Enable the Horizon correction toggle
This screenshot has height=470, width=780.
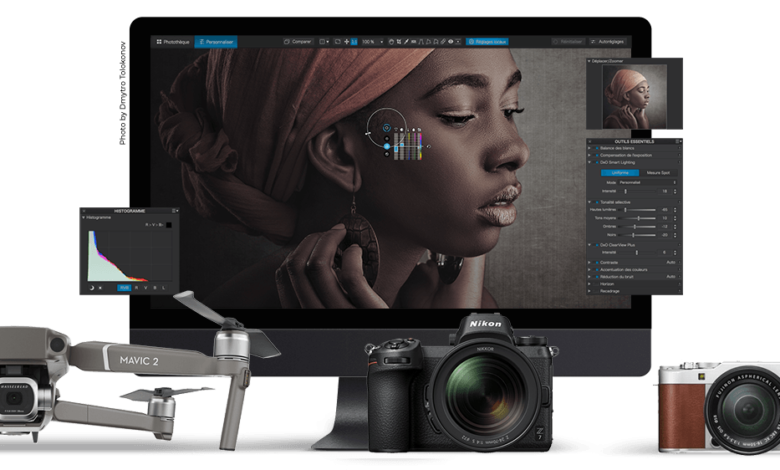[596, 284]
